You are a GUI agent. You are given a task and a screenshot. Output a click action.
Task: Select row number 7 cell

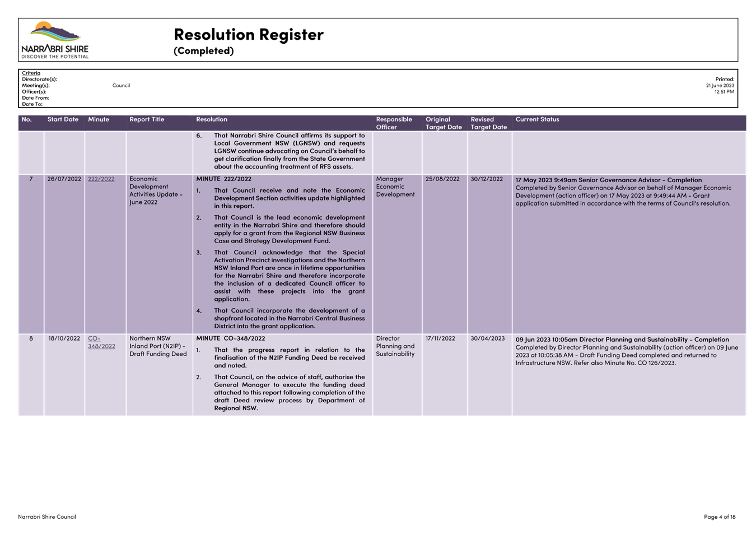[31, 254]
